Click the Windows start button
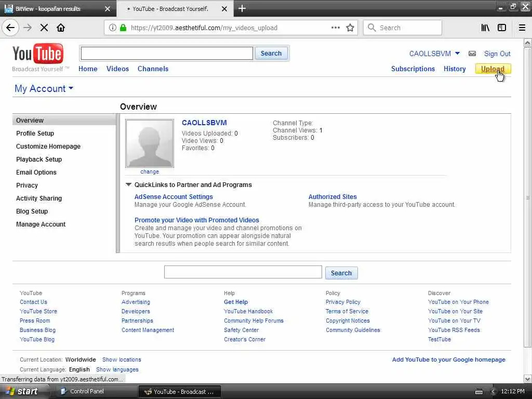 pyautogui.click(x=22, y=391)
